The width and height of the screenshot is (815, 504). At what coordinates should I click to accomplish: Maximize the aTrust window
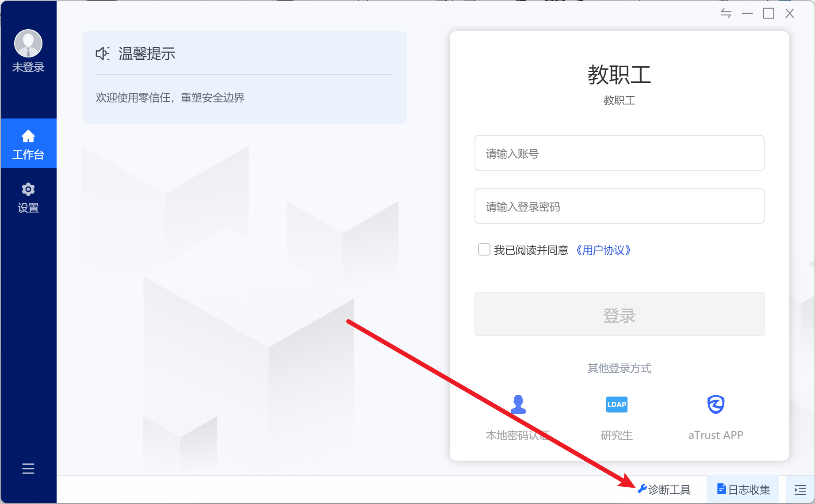point(769,14)
